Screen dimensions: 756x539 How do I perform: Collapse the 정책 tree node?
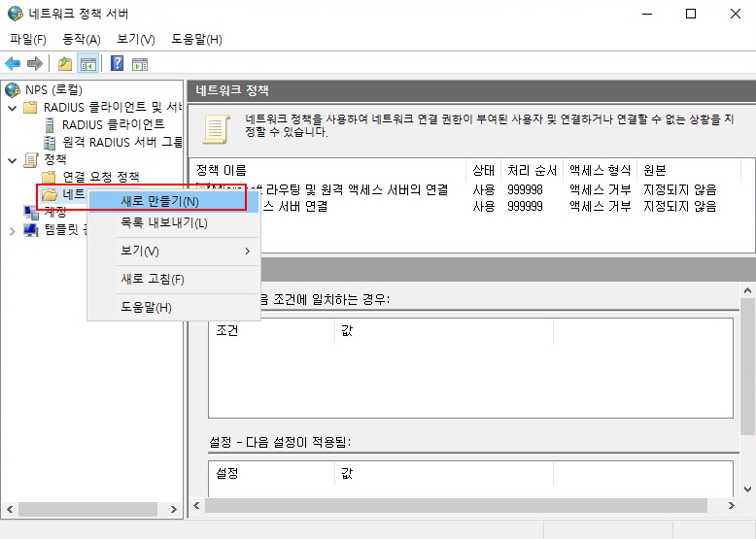12,159
